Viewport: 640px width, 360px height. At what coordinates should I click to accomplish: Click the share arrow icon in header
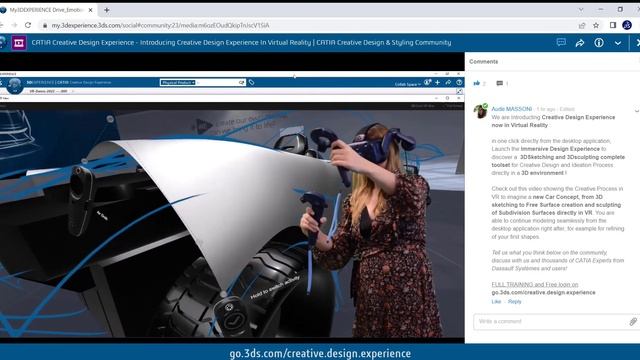point(580,42)
